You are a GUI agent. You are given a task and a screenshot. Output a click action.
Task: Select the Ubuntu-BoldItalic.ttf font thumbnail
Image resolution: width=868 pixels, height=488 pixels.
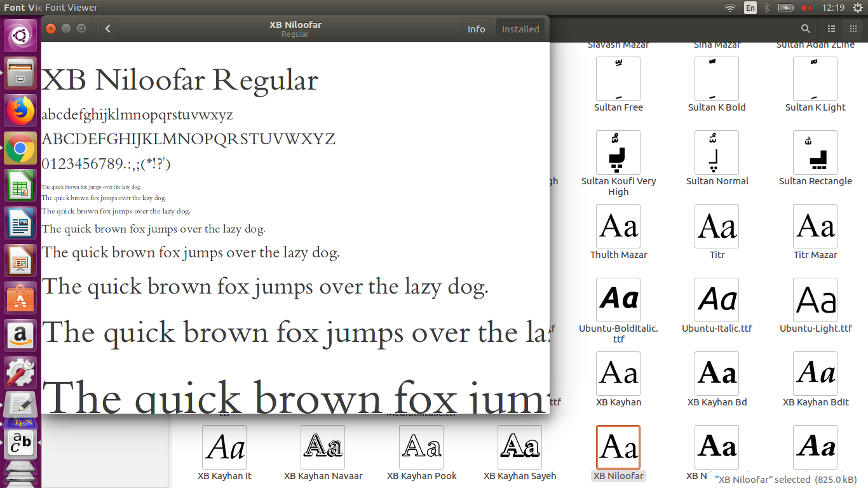pos(618,300)
